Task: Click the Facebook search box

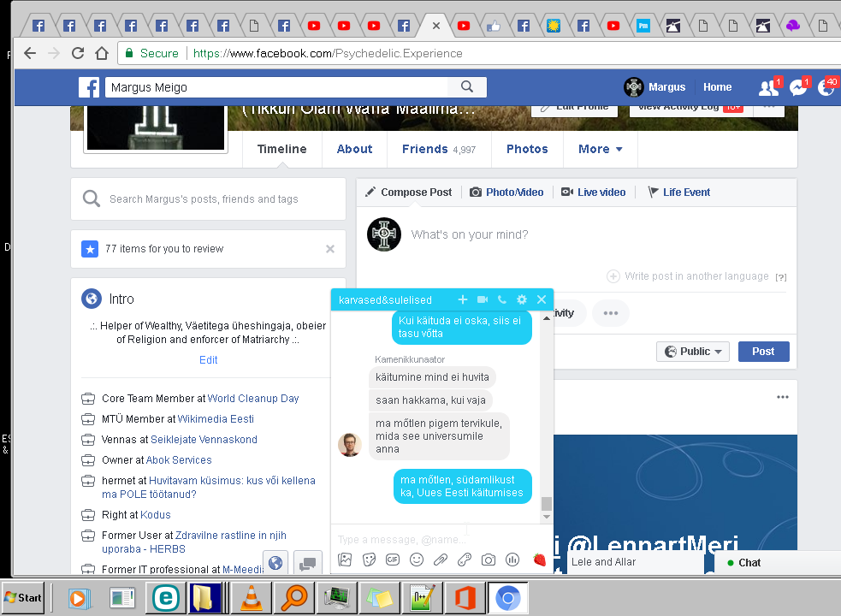Action: pyautogui.click(x=276, y=87)
